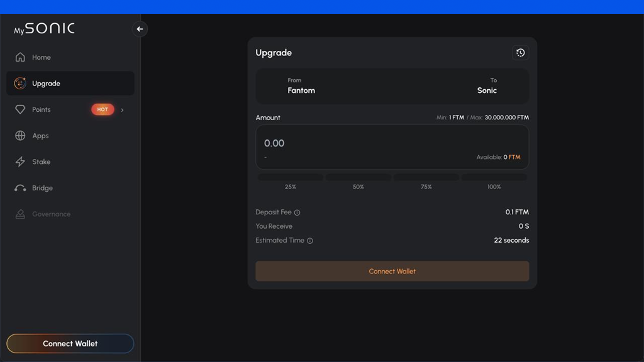Collapse the sidebar with the back arrow

tap(140, 29)
